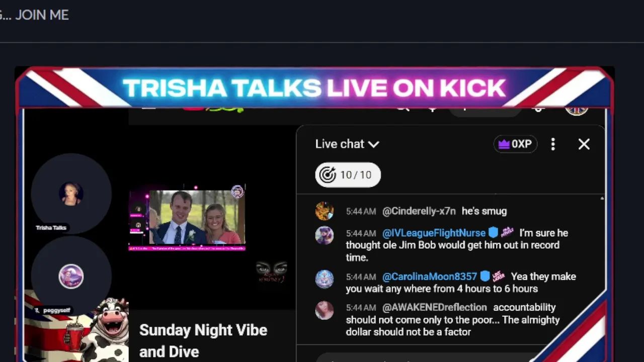Screen dimensions: 644x362
Task: Click the blue badge next to IVLeagueFlightNurse
Action: 493,233
